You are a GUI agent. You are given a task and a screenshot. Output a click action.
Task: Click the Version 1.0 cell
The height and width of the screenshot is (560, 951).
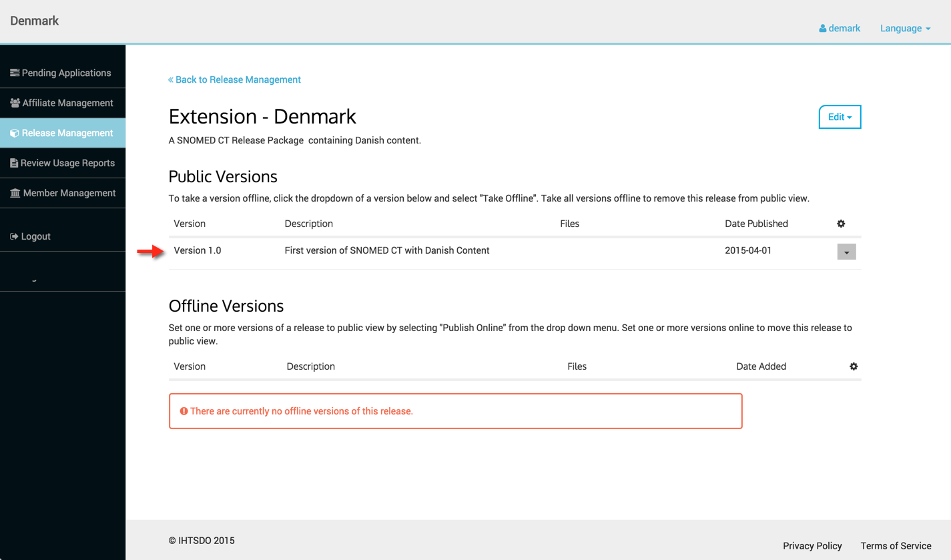(x=198, y=250)
